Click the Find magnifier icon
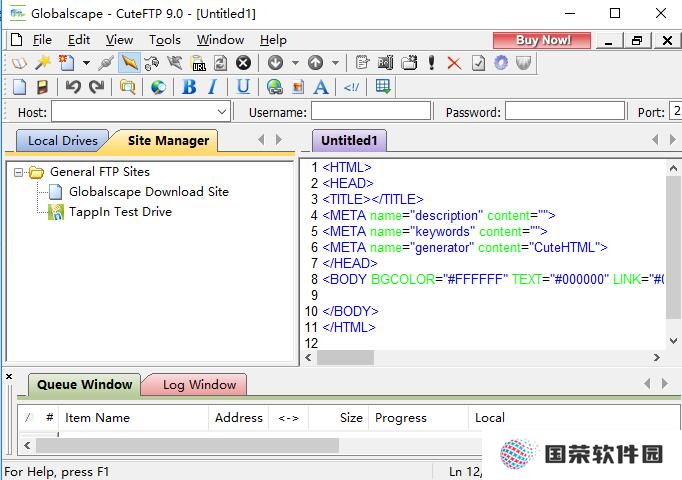The image size is (682, 480). click(x=127, y=87)
